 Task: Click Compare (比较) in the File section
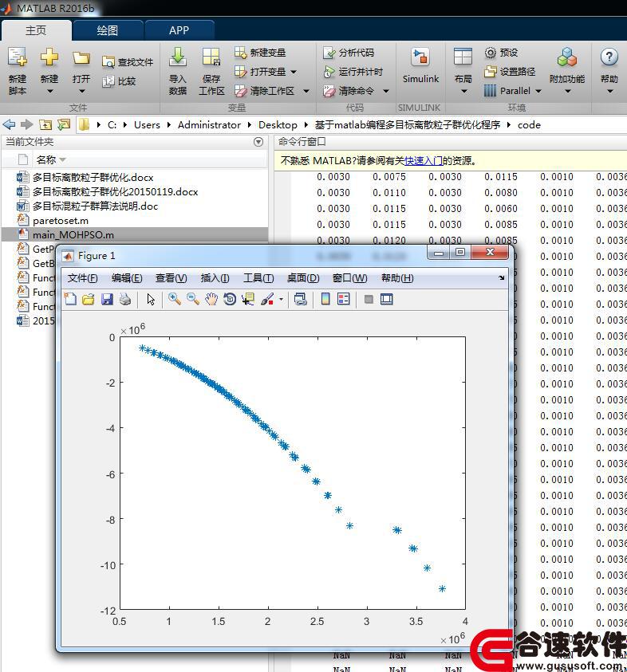click(119, 81)
